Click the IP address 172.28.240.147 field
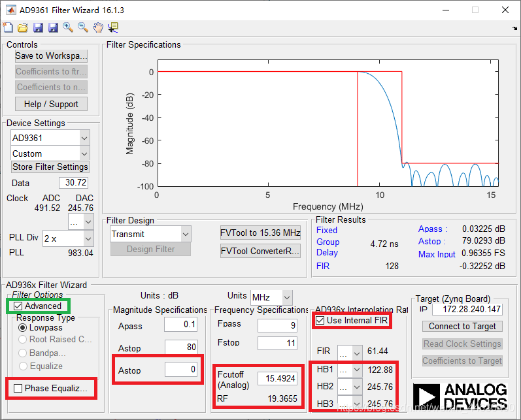 point(467,310)
